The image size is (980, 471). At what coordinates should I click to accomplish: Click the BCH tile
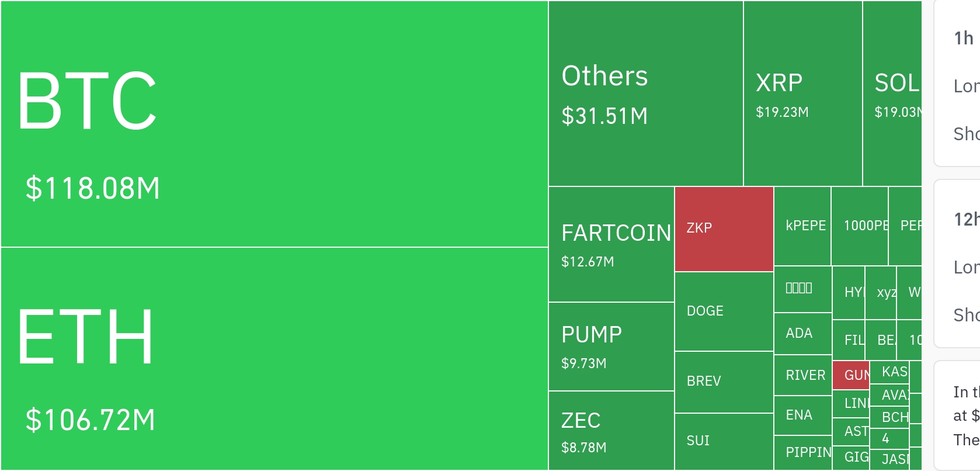[x=889, y=417]
